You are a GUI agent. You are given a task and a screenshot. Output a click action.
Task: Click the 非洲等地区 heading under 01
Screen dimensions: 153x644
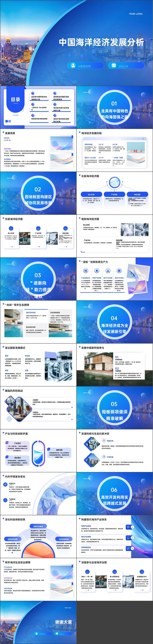[x=119, y=359]
